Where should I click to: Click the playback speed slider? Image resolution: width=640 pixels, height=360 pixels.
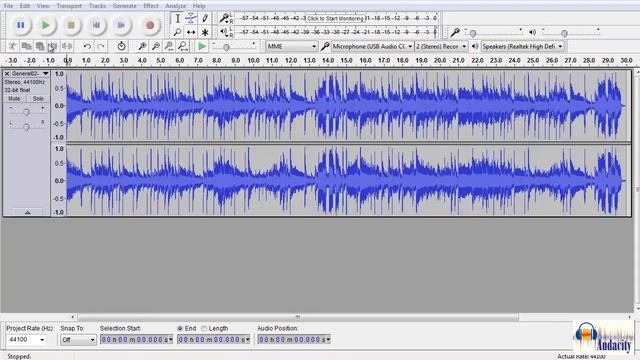226,47
